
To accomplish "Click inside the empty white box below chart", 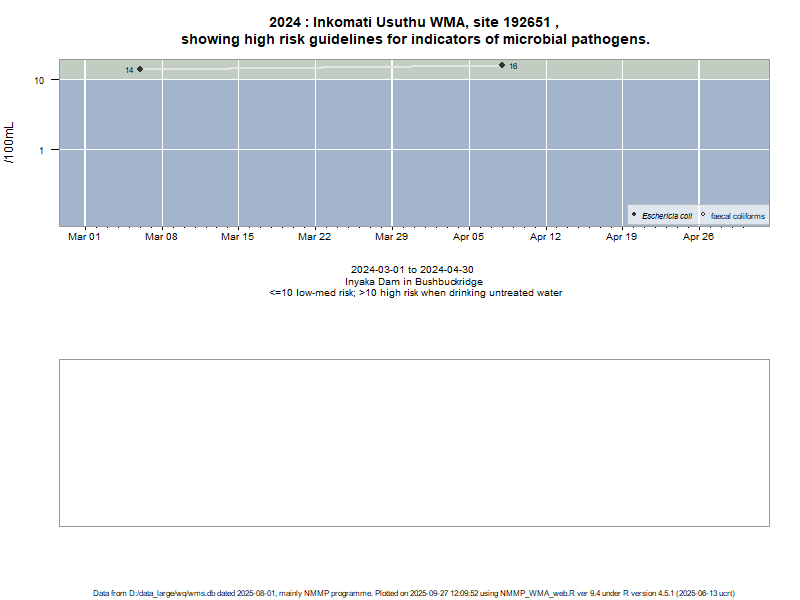I will click(414, 442).
